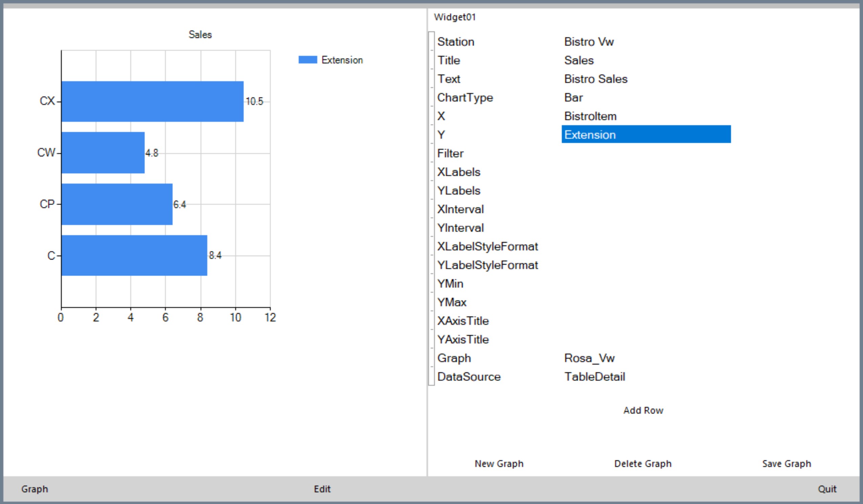Open the Graph menu at bottom
This screenshot has width=863, height=504.
[x=35, y=489]
